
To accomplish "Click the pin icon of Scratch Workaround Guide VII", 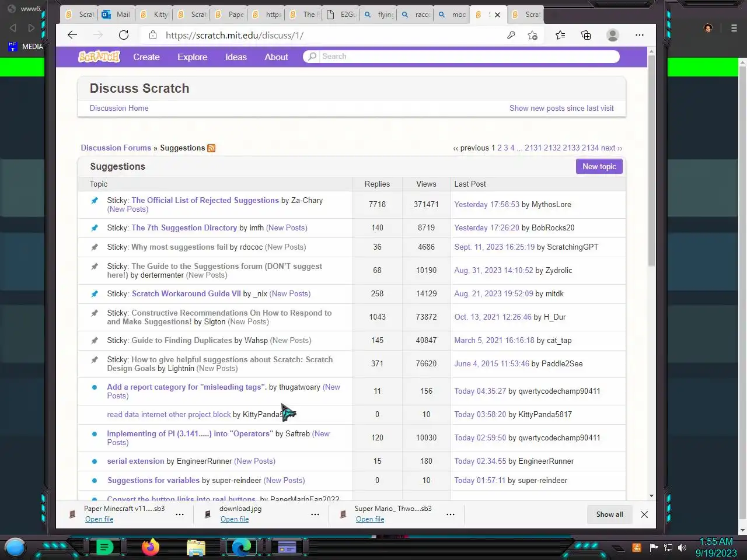I will (x=95, y=294).
